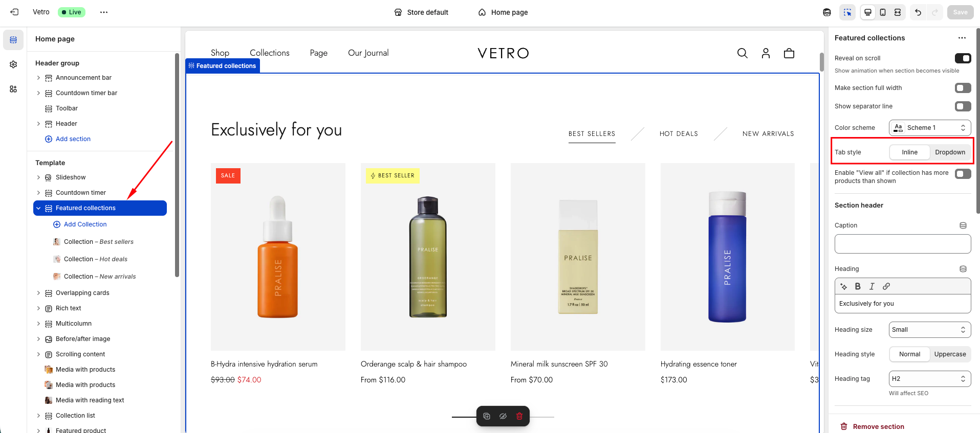Toggle Reveal on scroll switch
980x433 pixels.
(x=963, y=58)
